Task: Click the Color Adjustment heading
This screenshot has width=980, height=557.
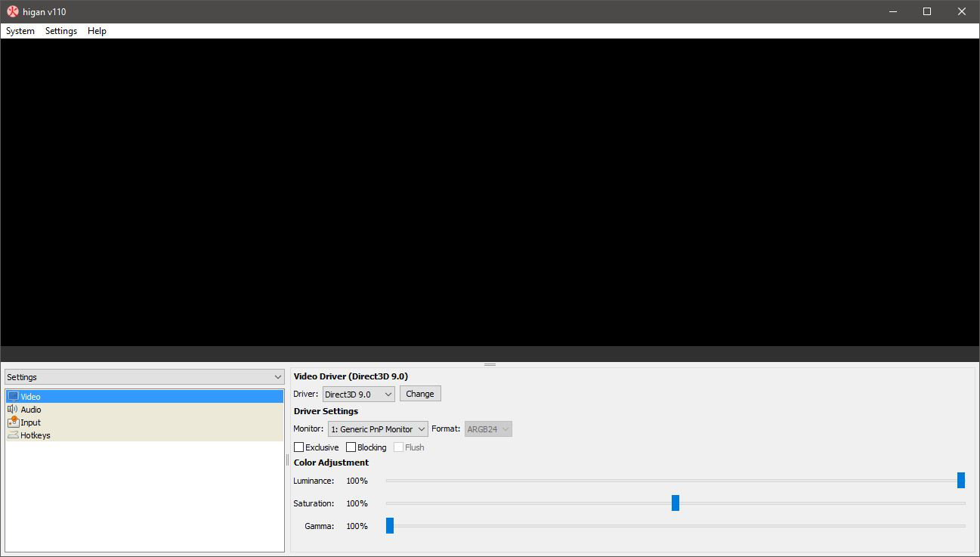Action: click(331, 463)
